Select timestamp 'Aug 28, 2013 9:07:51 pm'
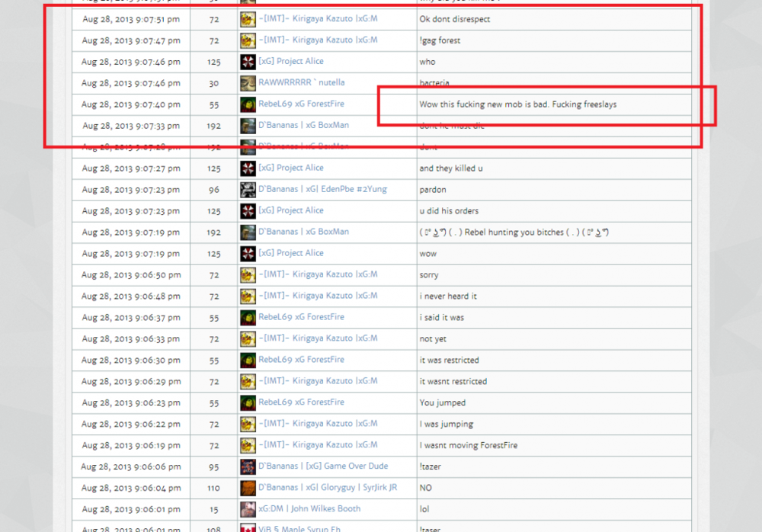The image size is (762, 532). pos(131,20)
